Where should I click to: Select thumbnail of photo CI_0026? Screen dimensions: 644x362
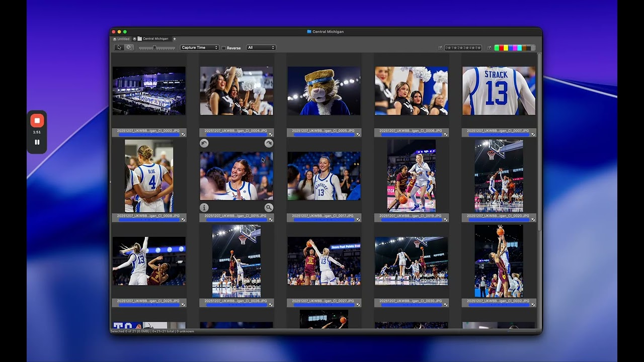[x=236, y=261]
